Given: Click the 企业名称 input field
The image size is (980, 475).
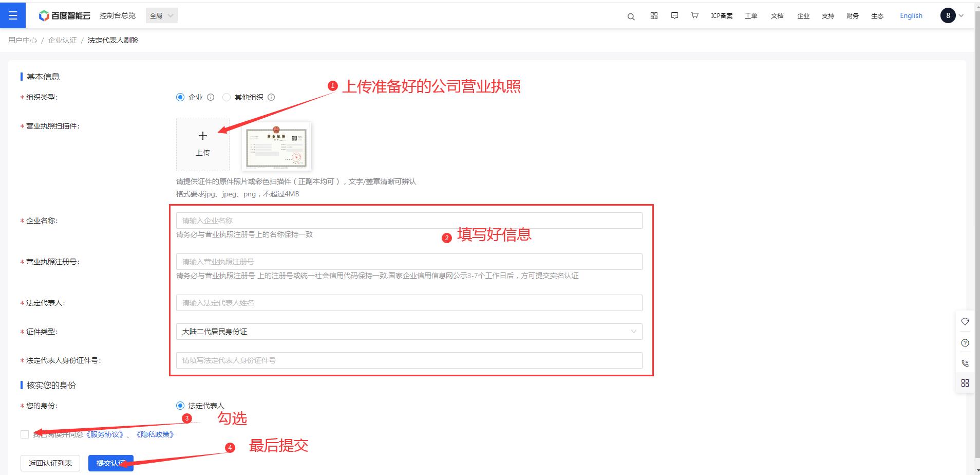Looking at the screenshot, I should tap(409, 221).
